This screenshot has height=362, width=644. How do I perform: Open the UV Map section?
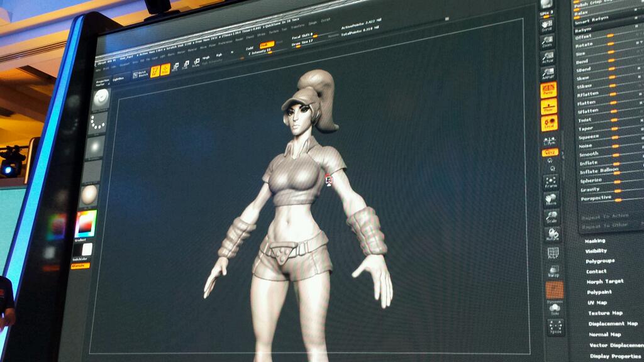coord(597,302)
